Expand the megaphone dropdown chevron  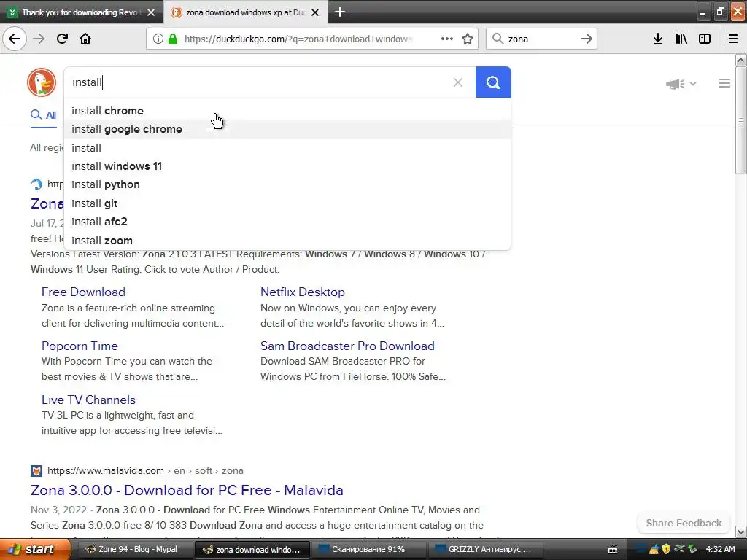pyautogui.click(x=693, y=84)
